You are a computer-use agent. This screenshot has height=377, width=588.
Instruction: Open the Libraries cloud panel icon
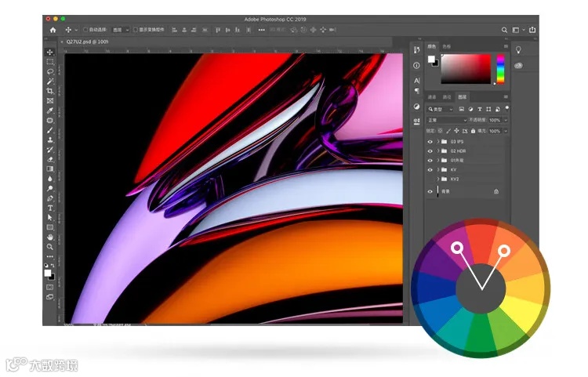519,66
